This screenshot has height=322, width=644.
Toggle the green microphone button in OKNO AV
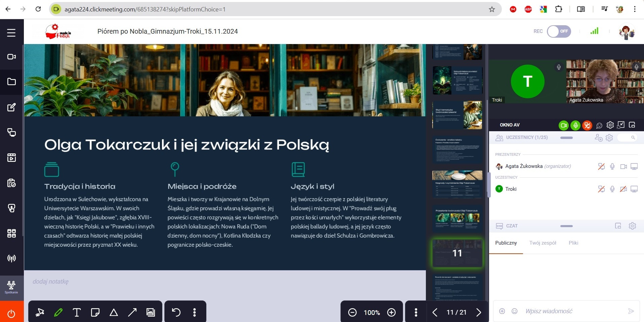tap(575, 126)
